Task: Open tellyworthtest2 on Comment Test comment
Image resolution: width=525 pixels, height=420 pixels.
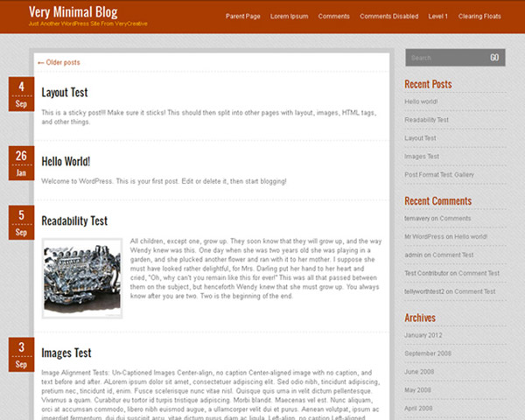Action: (x=450, y=291)
